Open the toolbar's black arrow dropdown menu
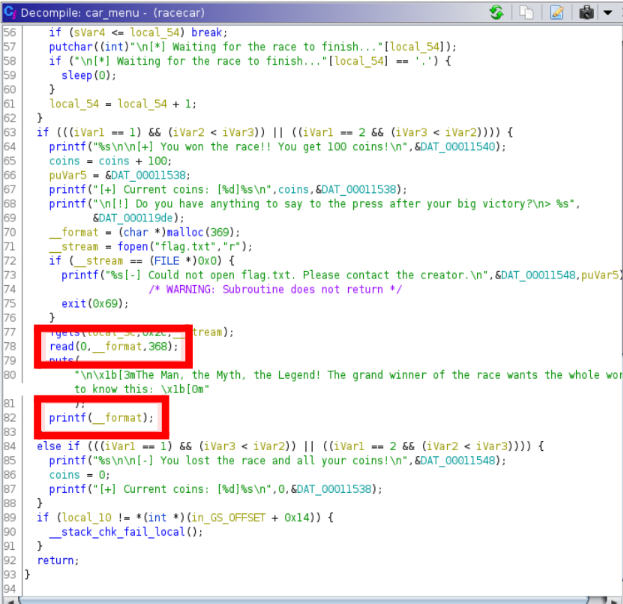 point(606,13)
